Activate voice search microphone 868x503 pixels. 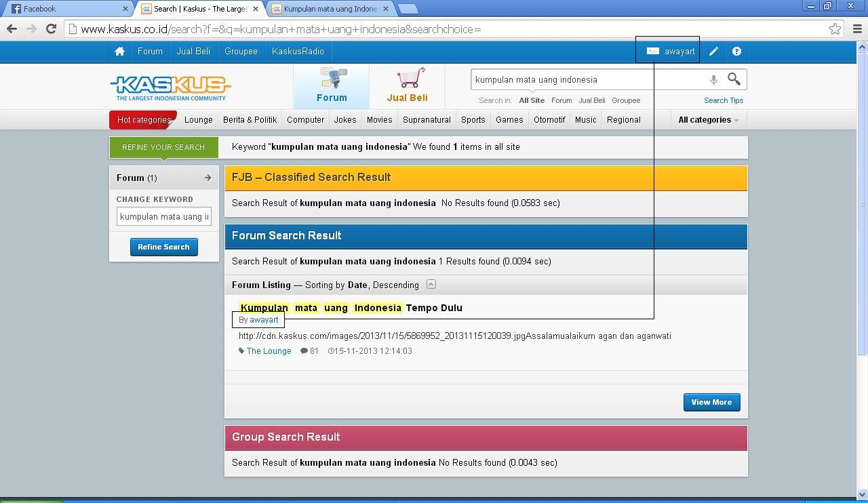pyautogui.click(x=713, y=80)
